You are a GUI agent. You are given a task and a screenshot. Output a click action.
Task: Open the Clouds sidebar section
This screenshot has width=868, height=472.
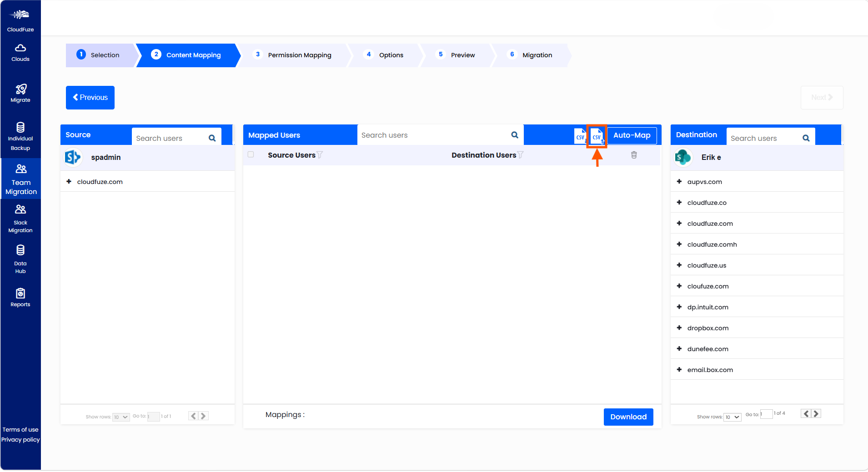point(20,53)
